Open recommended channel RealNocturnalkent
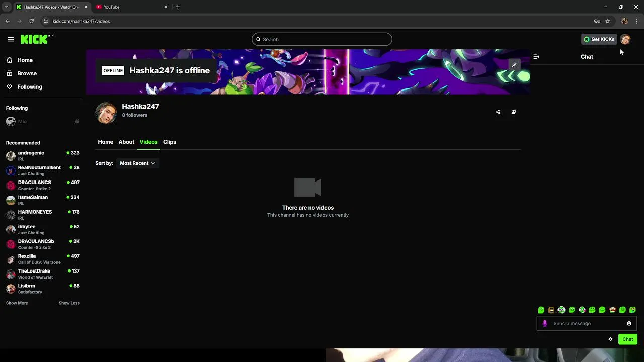The height and width of the screenshot is (362, 644). [43, 170]
